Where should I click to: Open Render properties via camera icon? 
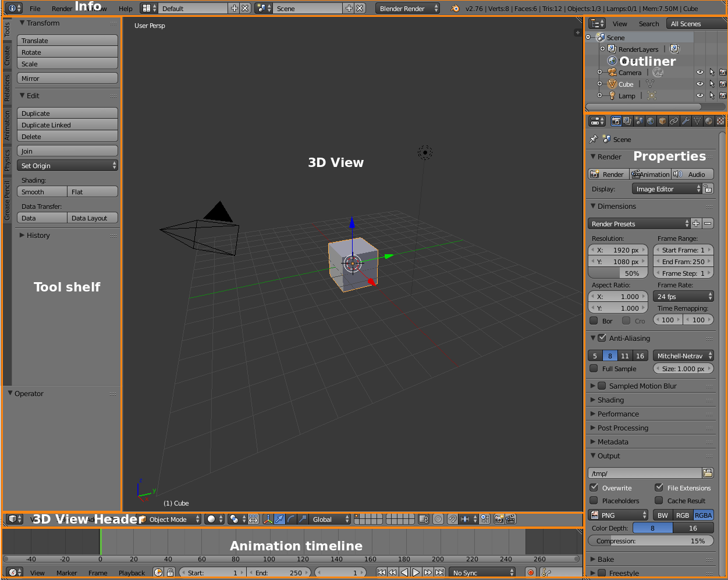coord(615,121)
